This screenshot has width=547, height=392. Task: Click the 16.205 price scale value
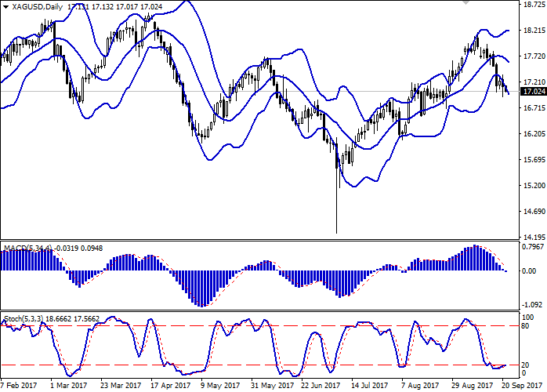[x=534, y=134]
